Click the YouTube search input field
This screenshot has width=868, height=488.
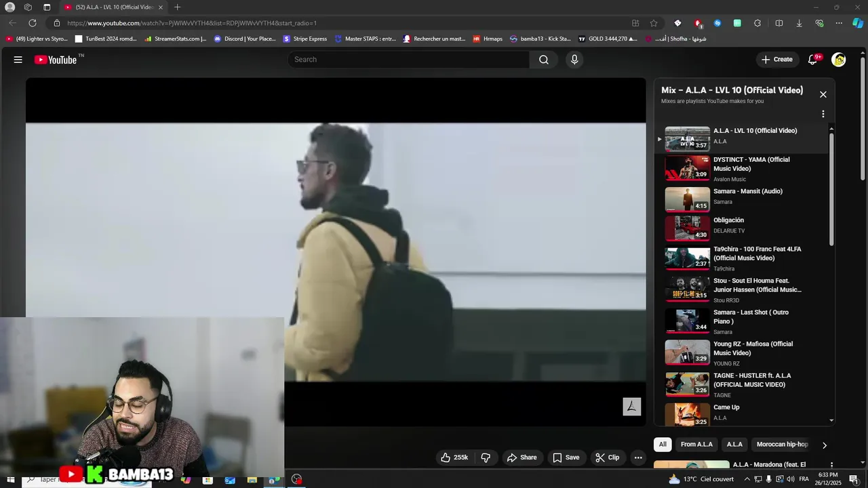[x=409, y=60]
